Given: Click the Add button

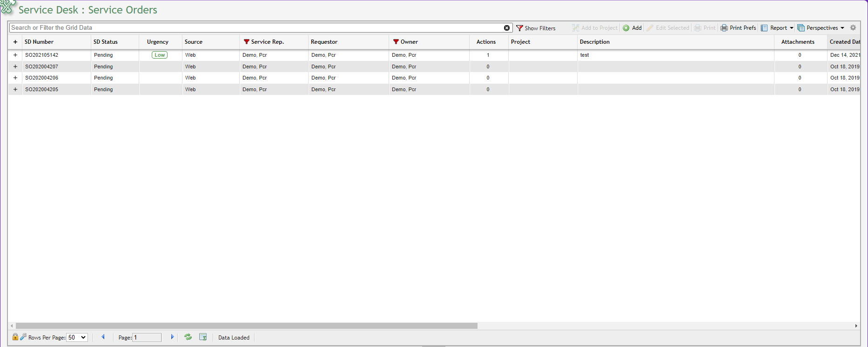Looking at the screenshot, I should (632, 28).
